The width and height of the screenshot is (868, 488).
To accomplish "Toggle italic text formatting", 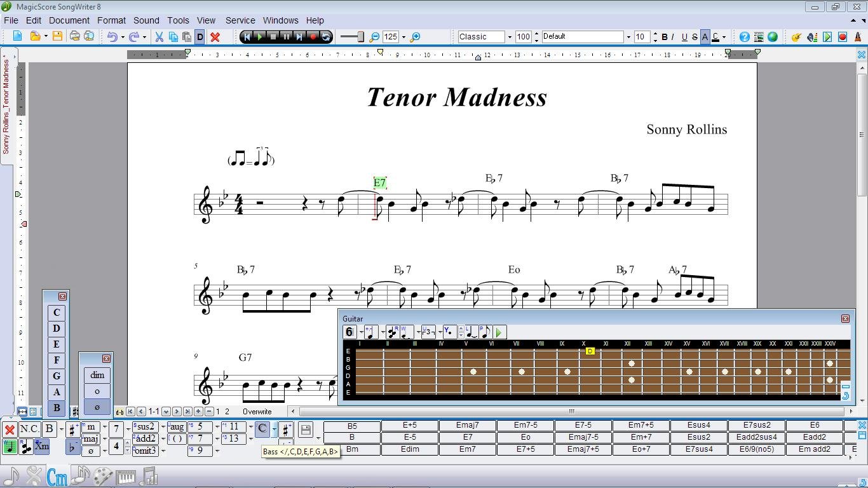I will (x=674, y=37).
